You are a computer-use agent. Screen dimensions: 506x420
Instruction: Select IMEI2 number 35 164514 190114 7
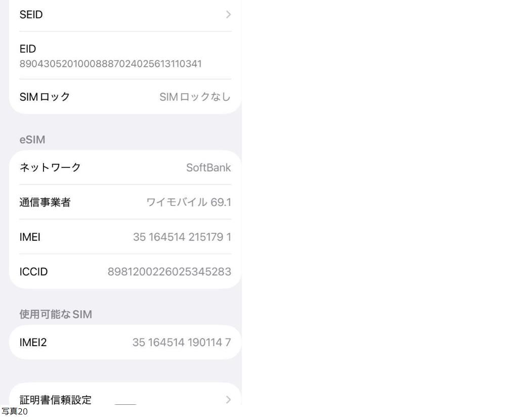(182, 343)
